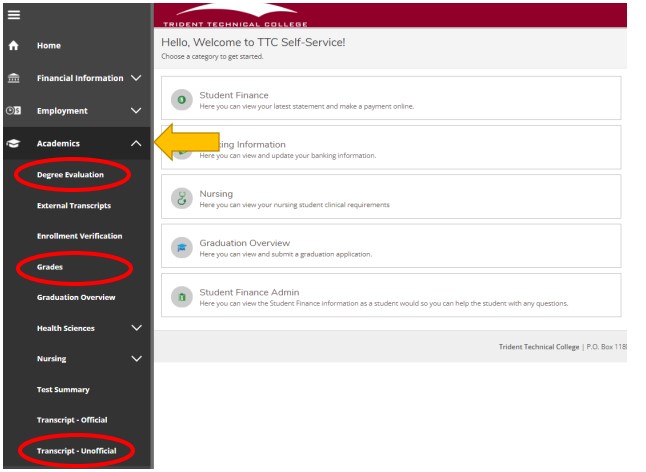The image size is (646, 472).
Task: Click the Student Finance circular icon
Action: (181, 99)
